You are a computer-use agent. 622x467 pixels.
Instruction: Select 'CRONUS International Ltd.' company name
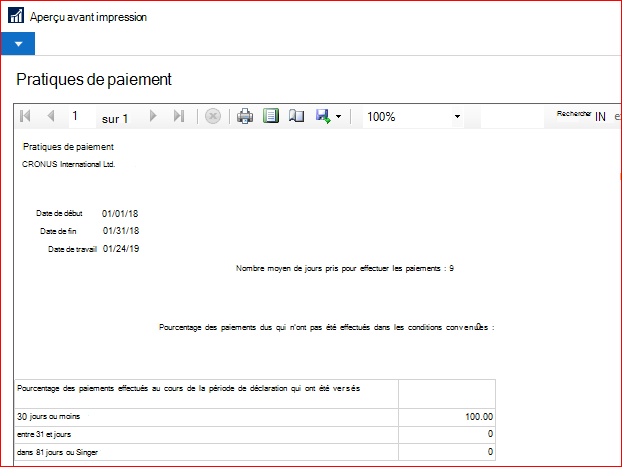[69, 164]
